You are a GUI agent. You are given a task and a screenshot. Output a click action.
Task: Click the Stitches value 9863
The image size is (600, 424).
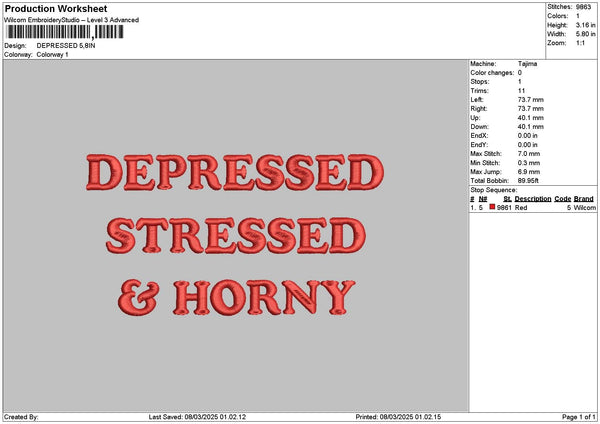coord(583,7)
